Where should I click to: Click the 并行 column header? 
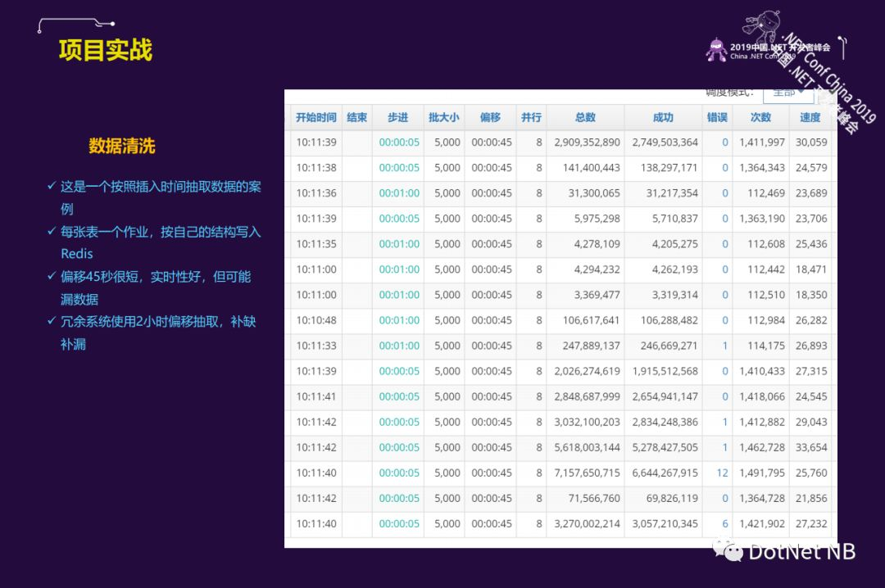531,117
